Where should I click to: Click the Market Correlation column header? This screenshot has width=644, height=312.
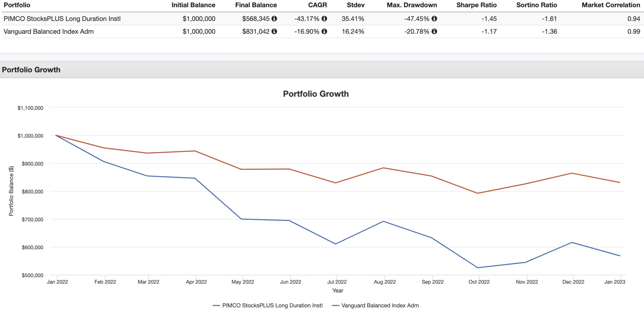click(611, 5)
